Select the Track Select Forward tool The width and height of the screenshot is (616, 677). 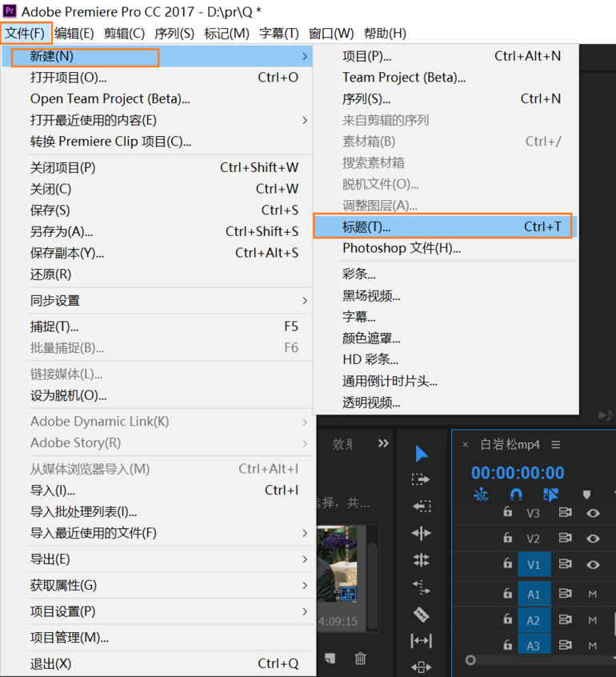pyautogui.click(x=421, y=480)
